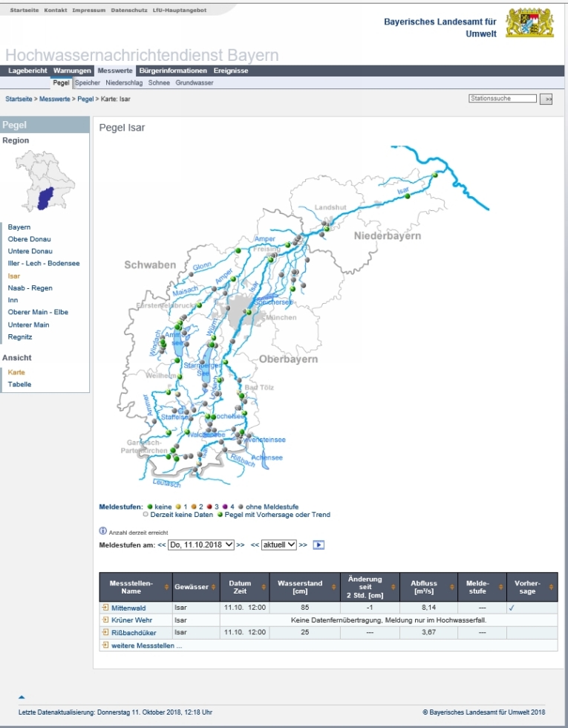Click the Bavaria region thumbnail map
Image resolution: width=568 pixels, height=728 pixels.
(45, 181)
